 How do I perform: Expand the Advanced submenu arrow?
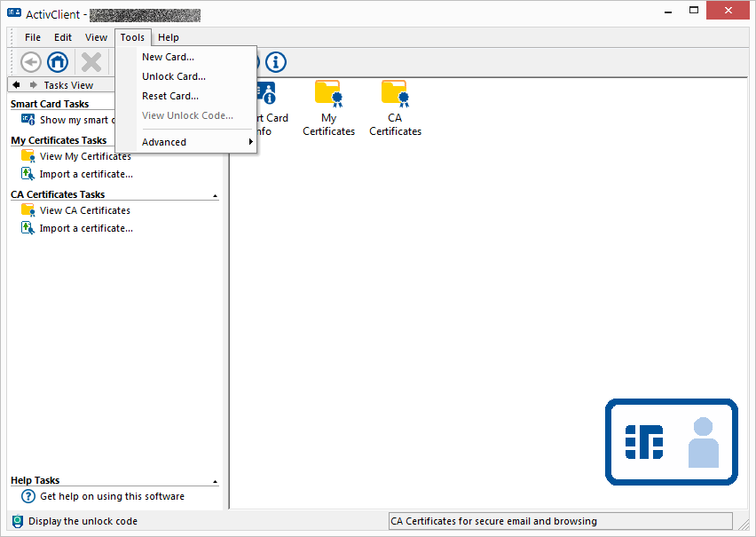tap(251, 142)
